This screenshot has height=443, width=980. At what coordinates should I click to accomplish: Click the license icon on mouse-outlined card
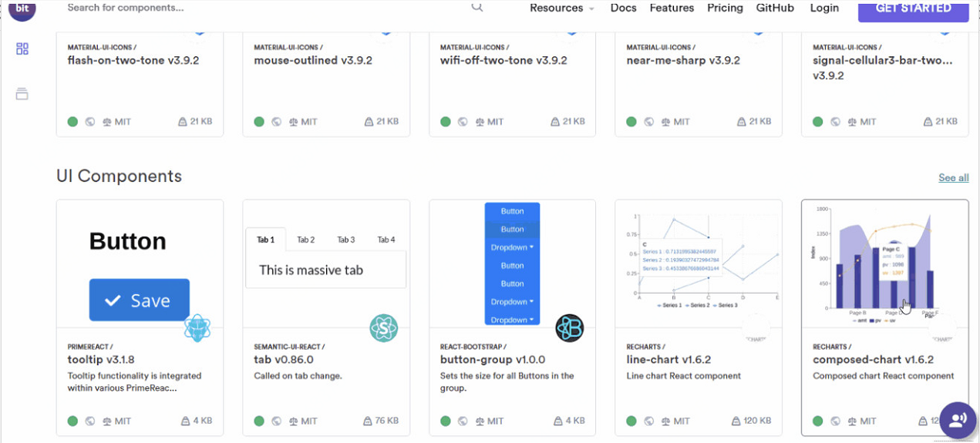point(294,122)
